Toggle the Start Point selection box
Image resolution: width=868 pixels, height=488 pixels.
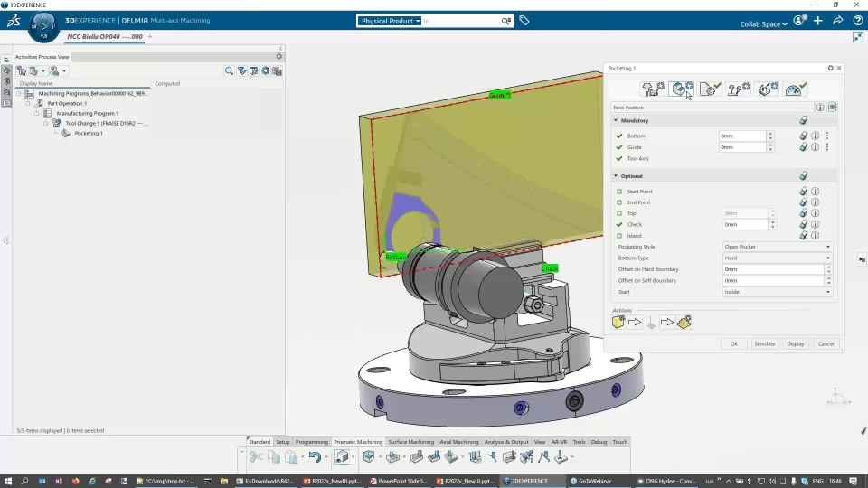coord(619,192)
